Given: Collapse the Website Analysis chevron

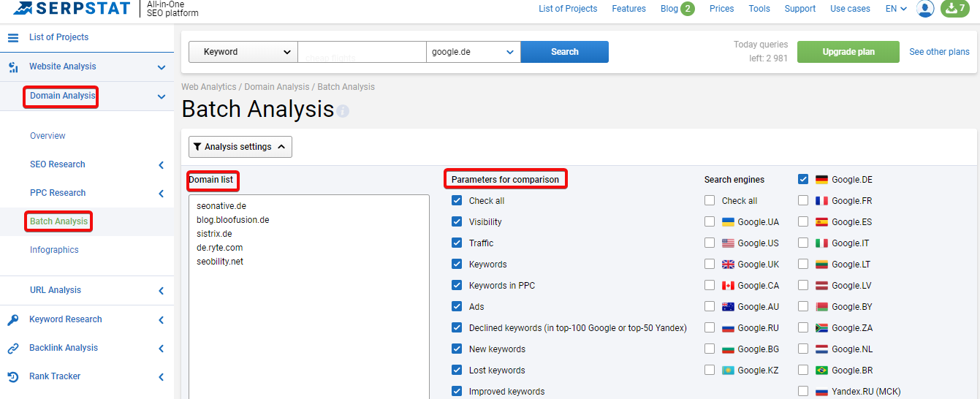Looking at the screenshot, I should (x=162, y=67).
